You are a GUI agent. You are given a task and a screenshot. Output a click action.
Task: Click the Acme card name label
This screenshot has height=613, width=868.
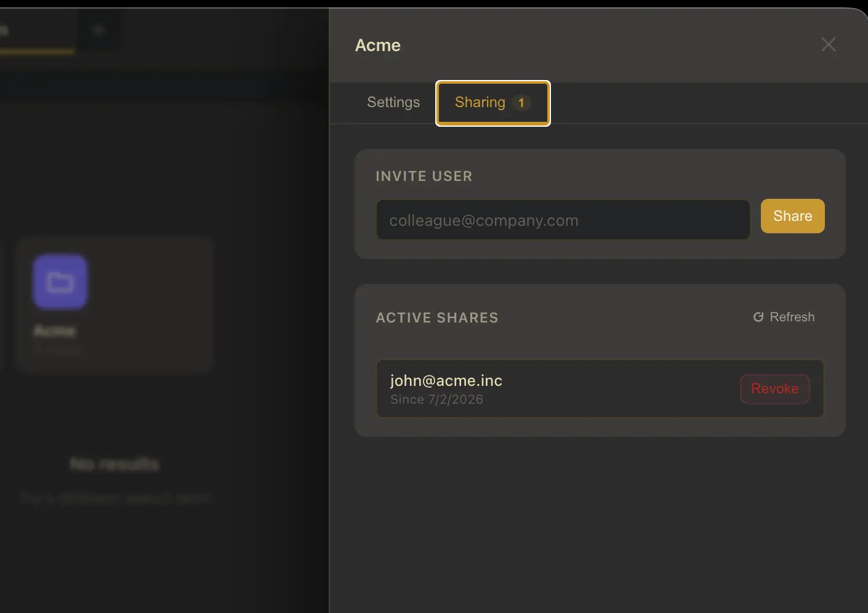54,331
